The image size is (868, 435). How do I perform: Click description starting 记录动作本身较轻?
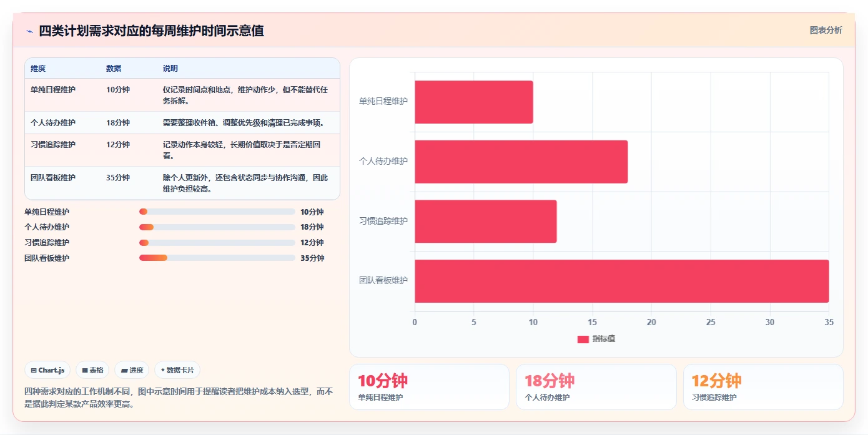pyautogui.click(x=242, y=150)
